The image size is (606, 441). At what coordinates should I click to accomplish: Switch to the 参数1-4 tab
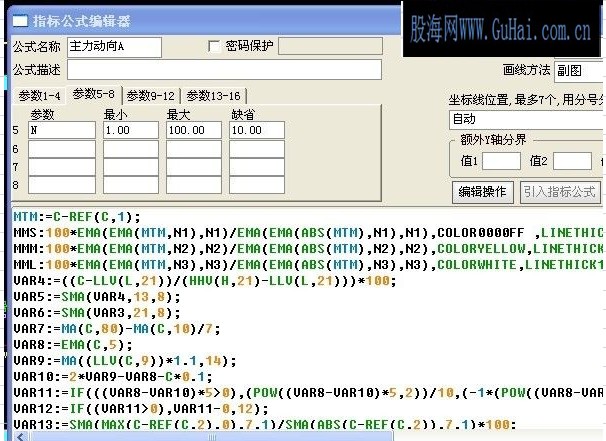coord(39,95)
